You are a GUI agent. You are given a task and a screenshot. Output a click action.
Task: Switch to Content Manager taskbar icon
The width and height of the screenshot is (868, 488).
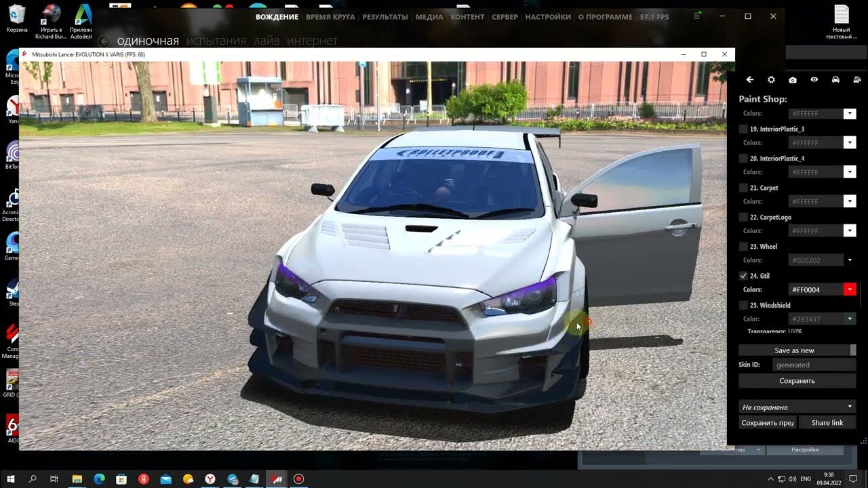[276, 479]
